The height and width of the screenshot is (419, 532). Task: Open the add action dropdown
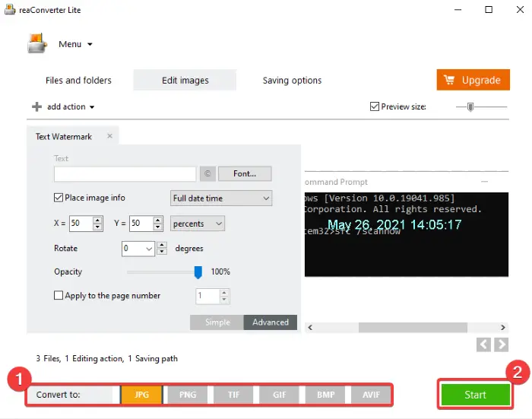pos(63,106)
